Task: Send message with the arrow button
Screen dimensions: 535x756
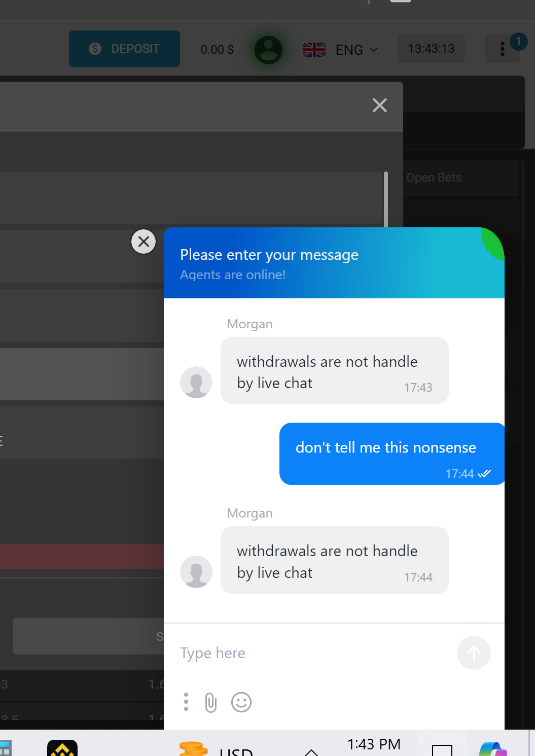Action: coord(474,653)
